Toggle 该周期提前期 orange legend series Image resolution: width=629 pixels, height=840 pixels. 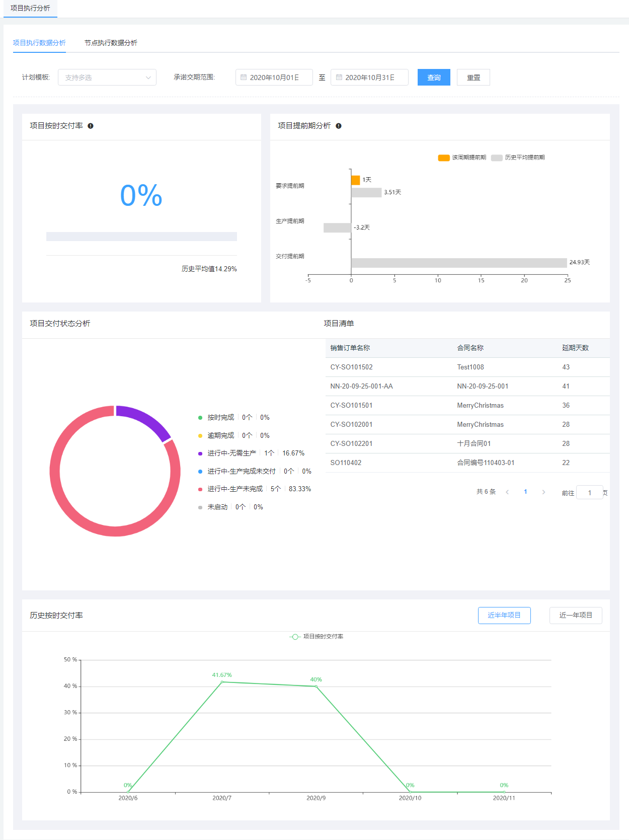coord(443,158)
